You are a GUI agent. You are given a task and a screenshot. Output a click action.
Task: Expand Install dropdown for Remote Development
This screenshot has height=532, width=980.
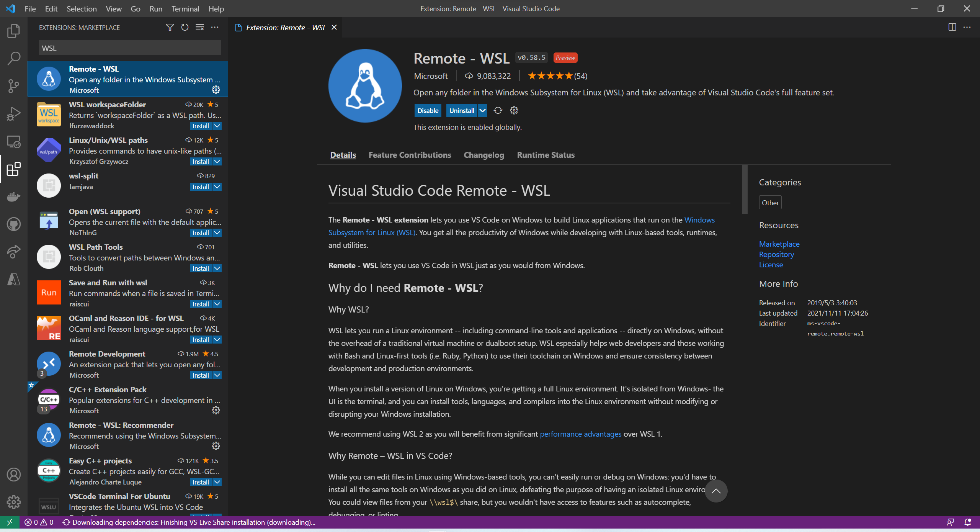pos(217,375)
